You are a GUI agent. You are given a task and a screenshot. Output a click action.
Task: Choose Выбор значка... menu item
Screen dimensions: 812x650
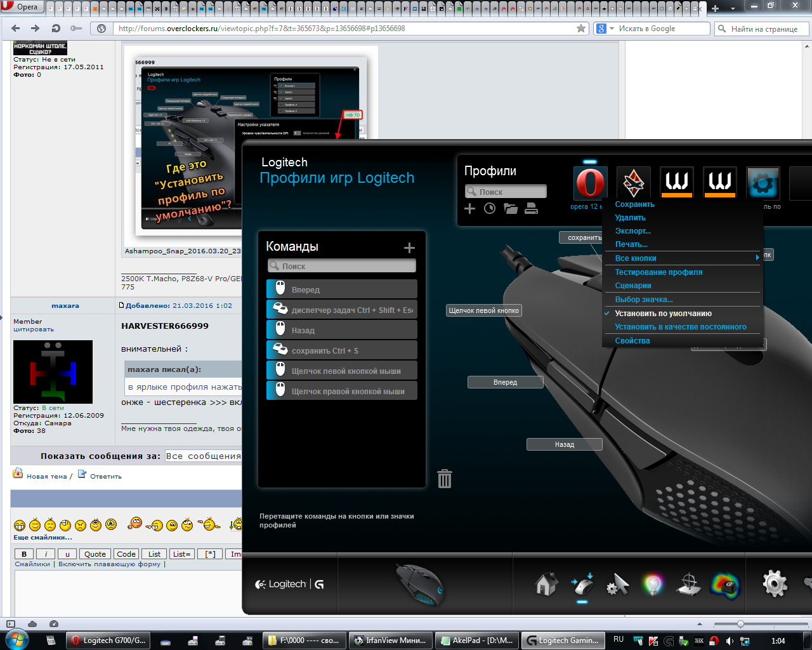[644, 300]
